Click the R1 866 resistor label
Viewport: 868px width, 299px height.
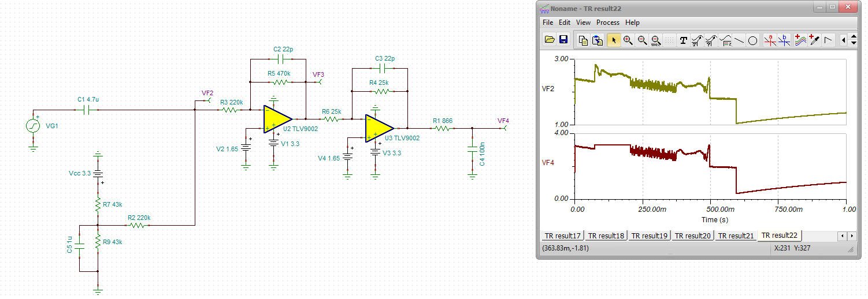pyautogui.click(x=443, y=121)
